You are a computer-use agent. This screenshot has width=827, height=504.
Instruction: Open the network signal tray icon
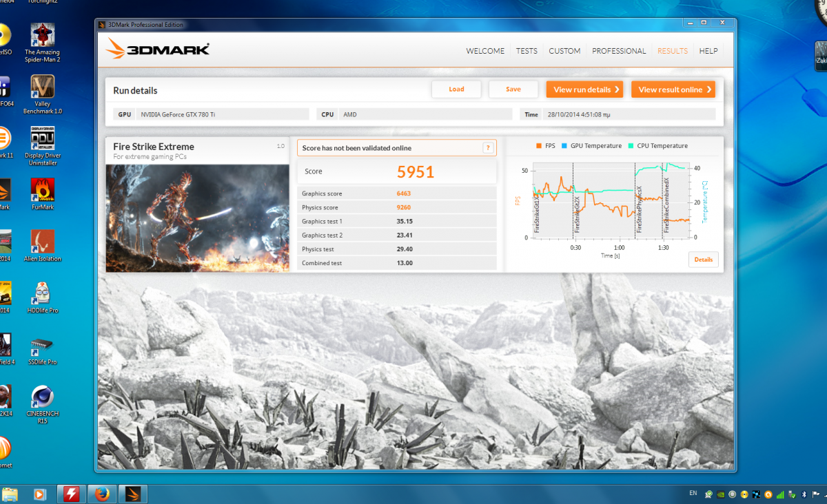(x=780, y=494)
